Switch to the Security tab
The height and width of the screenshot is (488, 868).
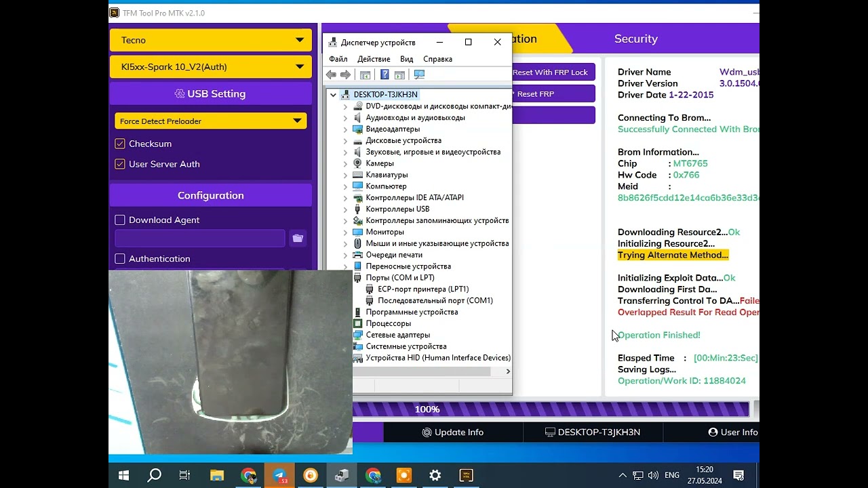coord(635,39)
